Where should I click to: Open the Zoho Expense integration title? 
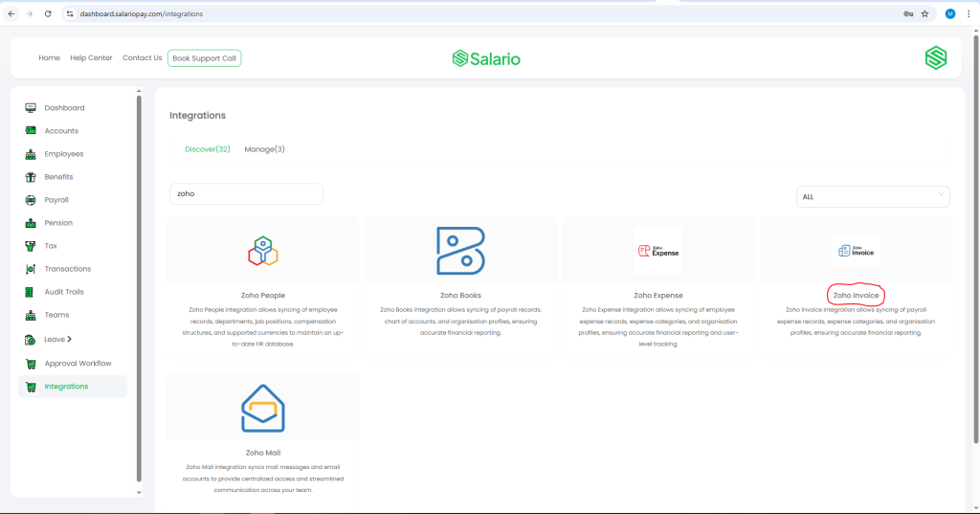click(658, 295)
